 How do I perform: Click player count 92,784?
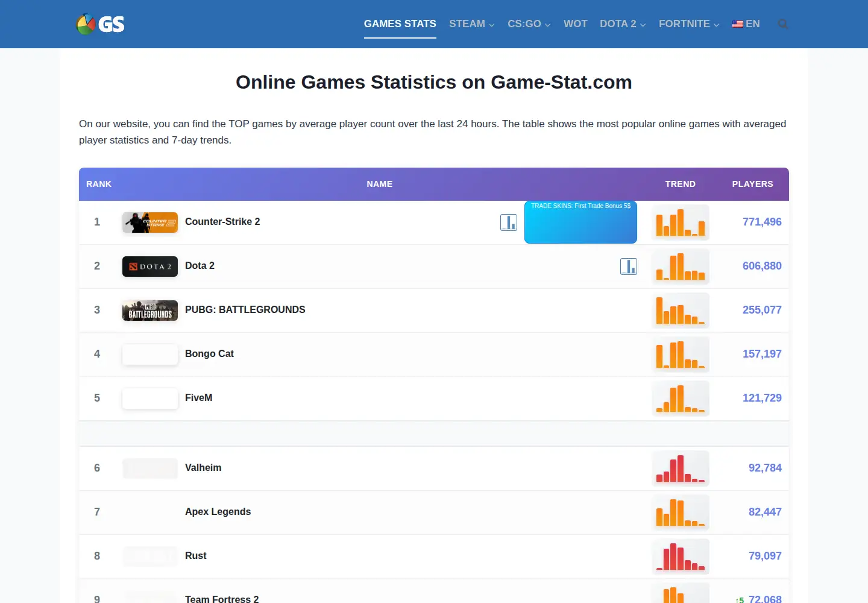coord(765,468)
